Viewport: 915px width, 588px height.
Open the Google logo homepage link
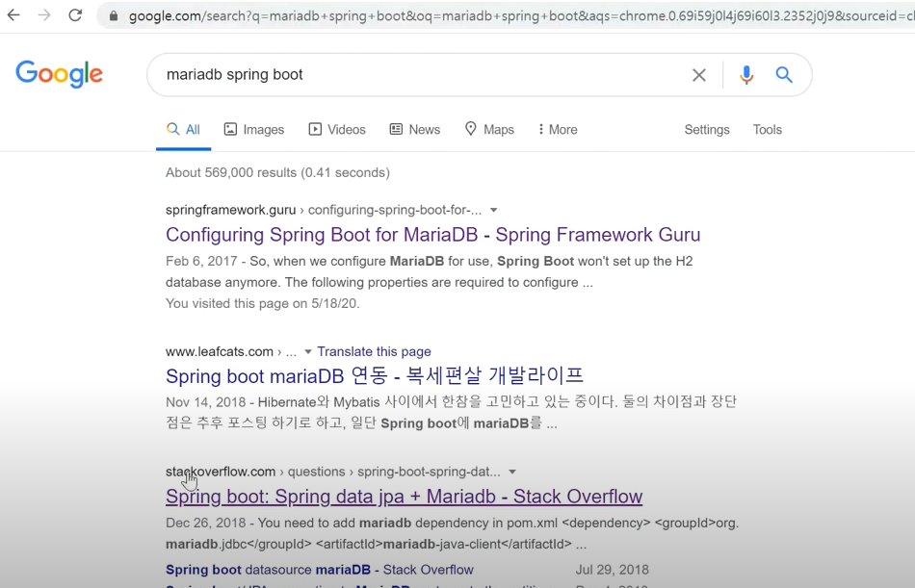[x=59, y=74]
